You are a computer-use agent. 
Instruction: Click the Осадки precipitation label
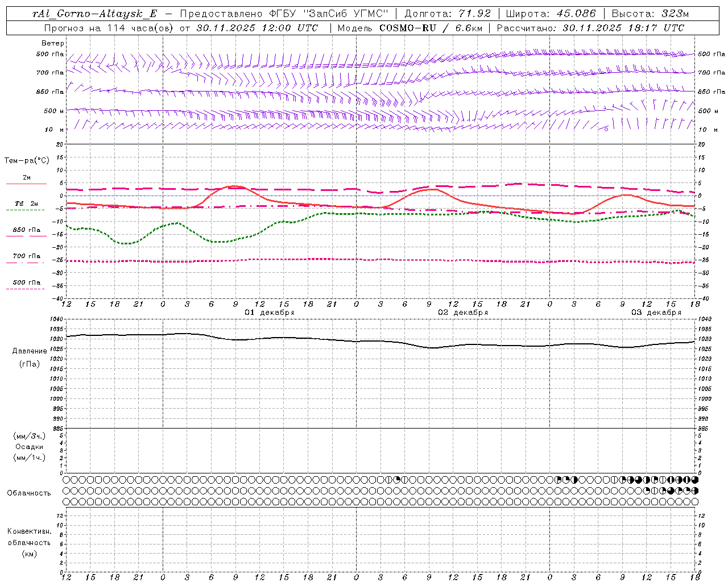point(30,447)
